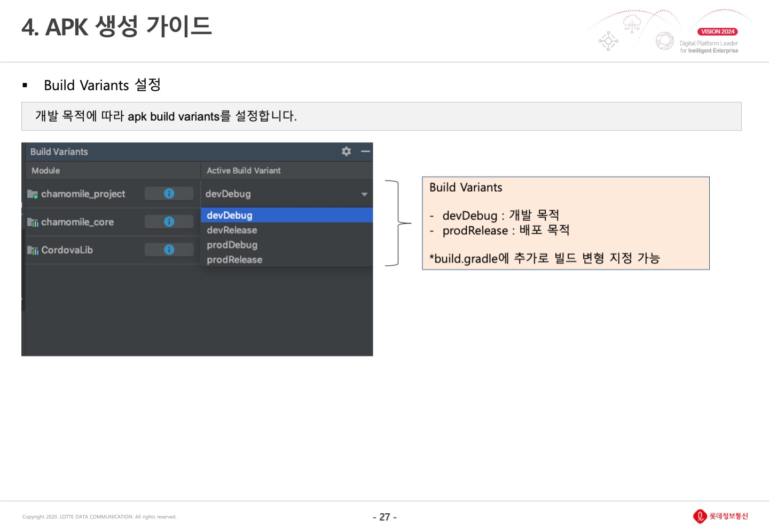Click the Build Variants panel title

pos(59,152)
